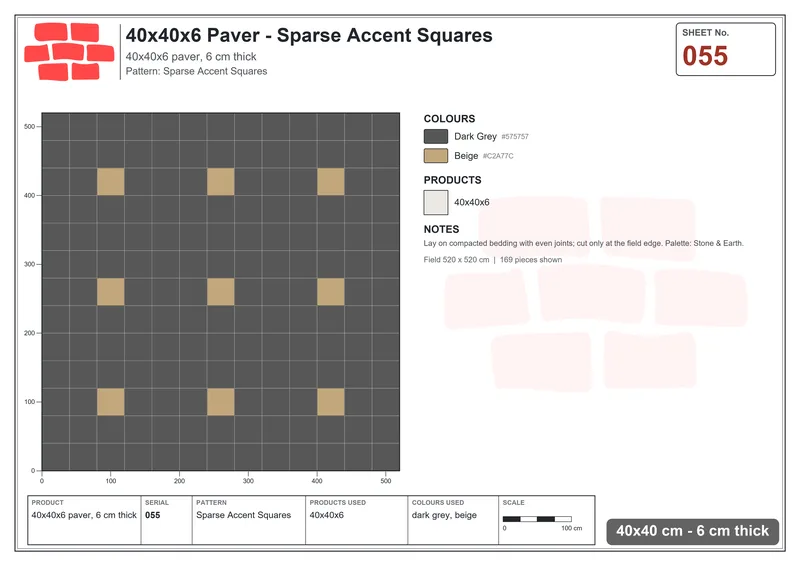The width and height of the screenshot is (800, 566).
Task: Click PRODUCTS USED value '40x40x6'
Action: tap(327, 515)
